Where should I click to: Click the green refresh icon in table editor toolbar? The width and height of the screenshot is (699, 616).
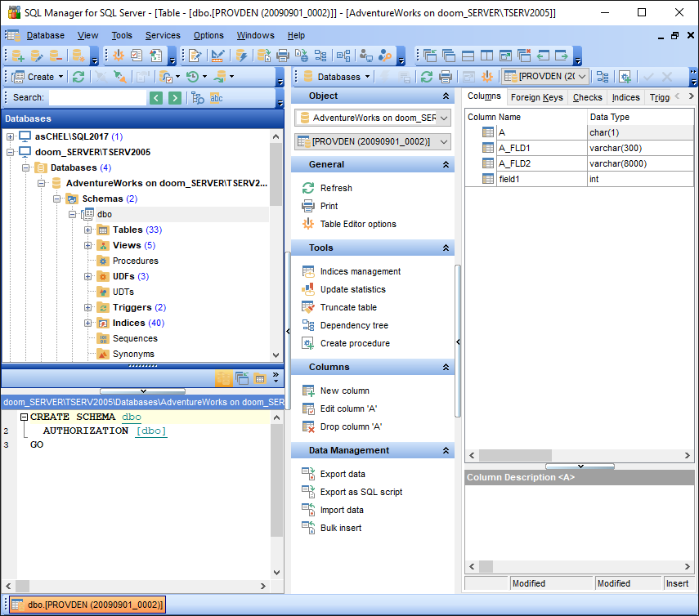tap(427, 77)
